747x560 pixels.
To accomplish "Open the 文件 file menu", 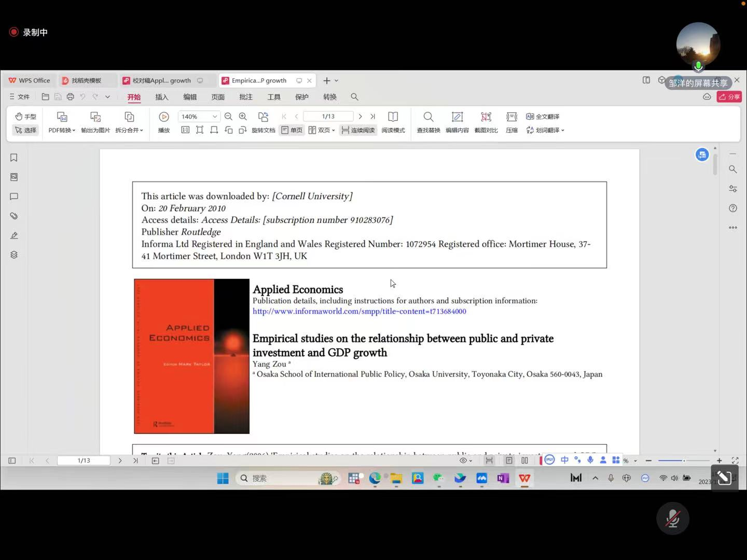I will click(x=19, y=97).
